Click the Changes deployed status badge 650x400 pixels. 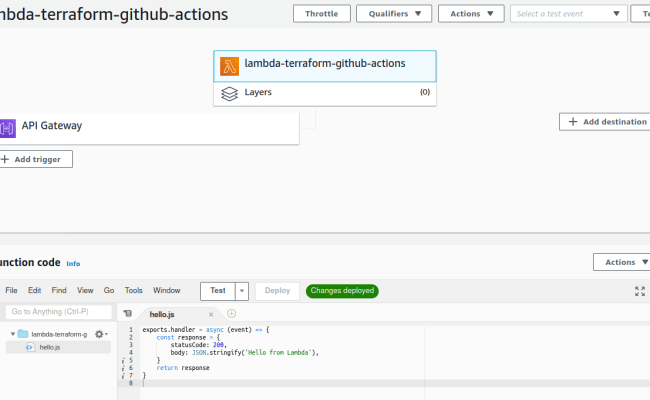pyautogui.click(x=342, y=291)
